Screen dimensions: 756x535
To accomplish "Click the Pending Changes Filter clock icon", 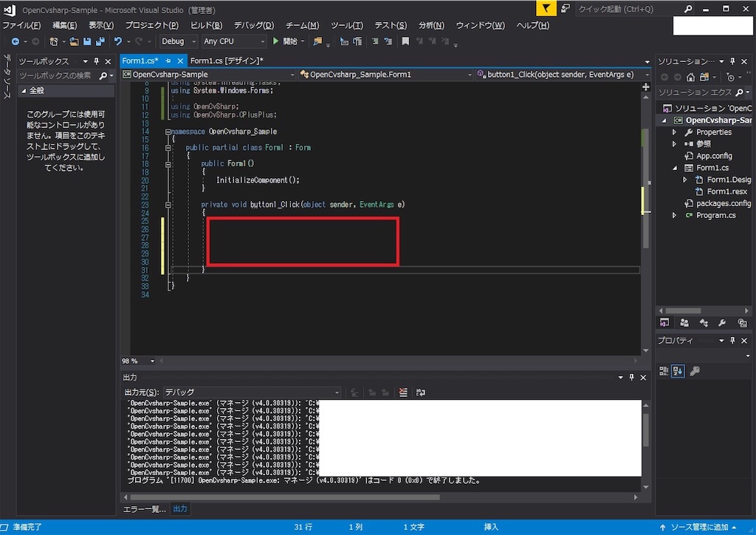I will (x=730, y=77).
